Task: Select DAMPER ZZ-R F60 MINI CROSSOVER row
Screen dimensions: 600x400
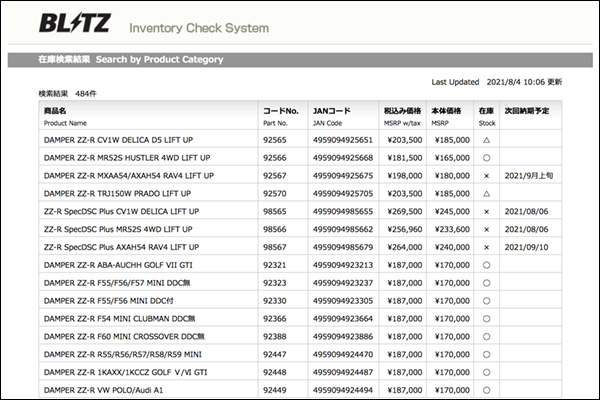Action: click(x=300, y=336)
